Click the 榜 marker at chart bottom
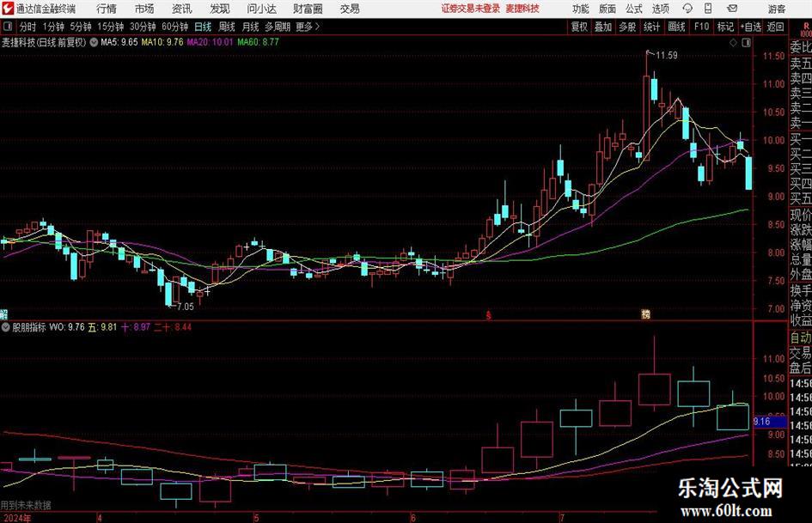812x523 pixels. coord(645,314)
